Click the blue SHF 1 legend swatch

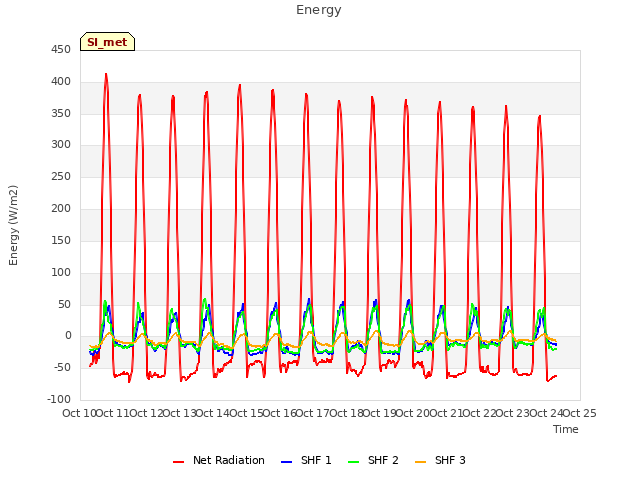287,462
